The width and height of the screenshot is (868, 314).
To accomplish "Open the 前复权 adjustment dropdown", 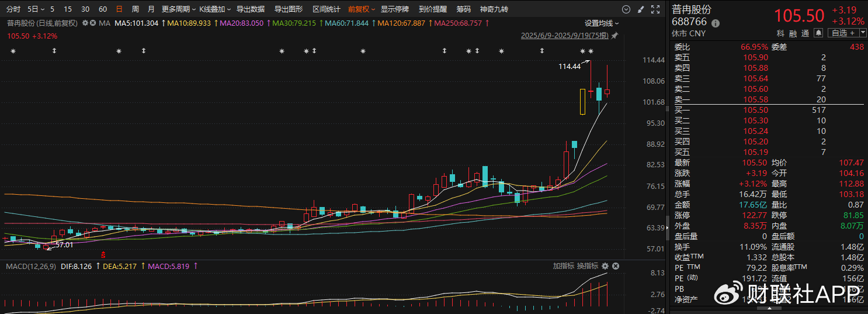I will pyautogui.click(x=362, y=9).
